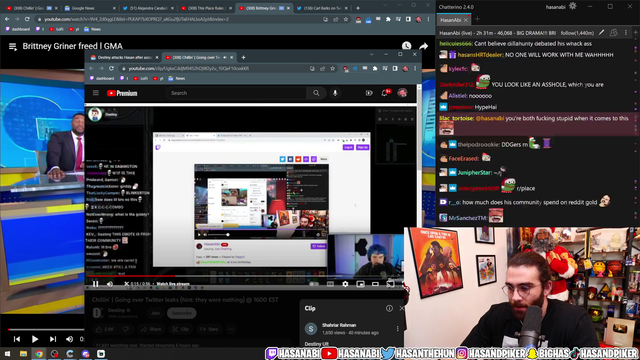Mute the clip using the volume icon
This screenshot has height=360, width=640.
pyautogui.click(x=110, y=284)
